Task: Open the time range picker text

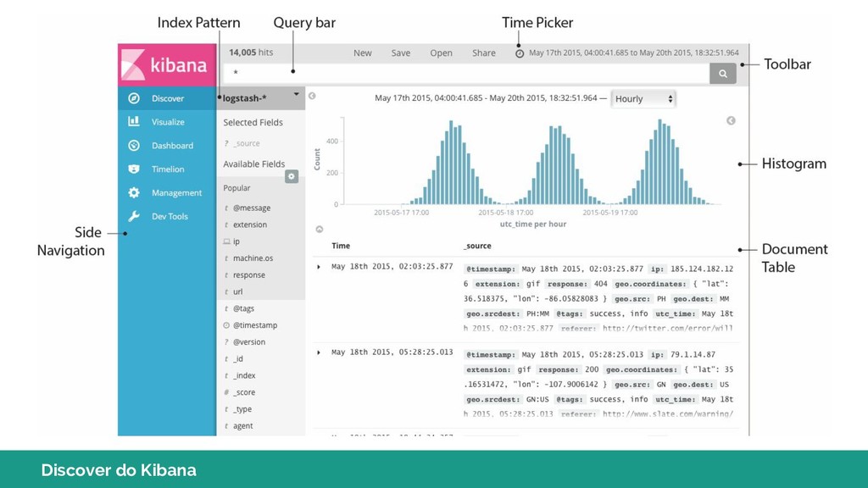Action: (x=634, y=53)
